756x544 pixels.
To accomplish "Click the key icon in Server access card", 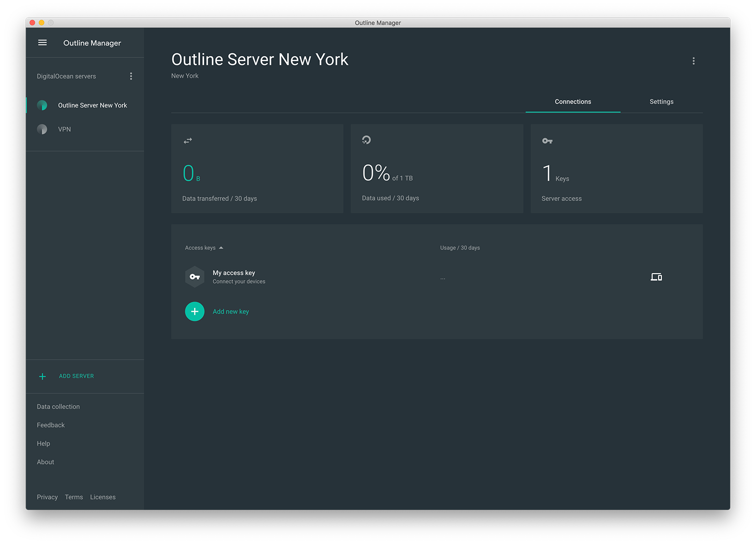I will (547, 141).
